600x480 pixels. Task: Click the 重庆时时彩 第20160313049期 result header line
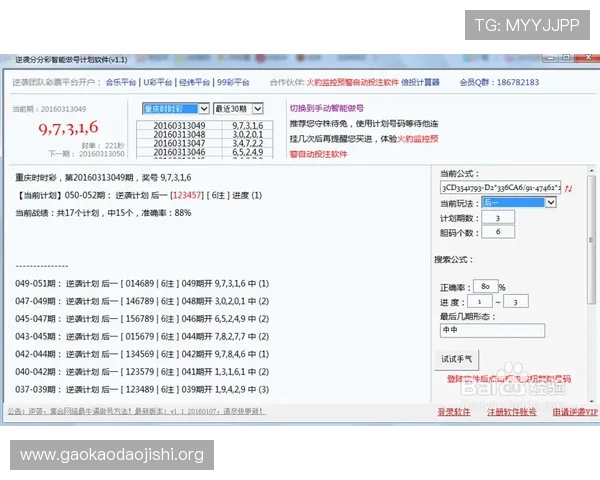[x=103, y=178]
